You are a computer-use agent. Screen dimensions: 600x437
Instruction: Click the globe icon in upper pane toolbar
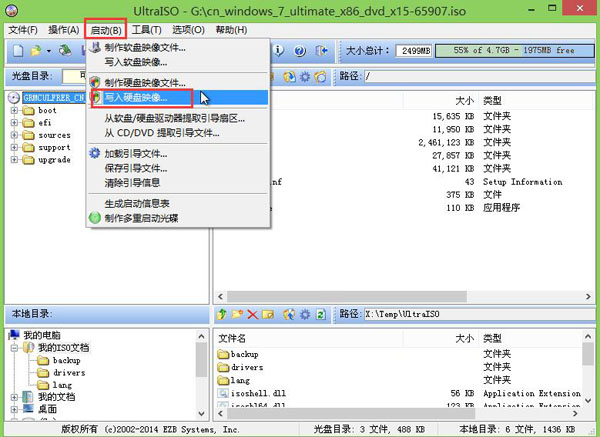(289, 77)
